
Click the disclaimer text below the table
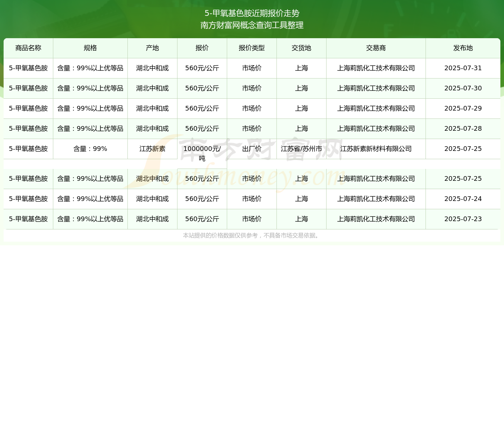[x=252, y=236]
